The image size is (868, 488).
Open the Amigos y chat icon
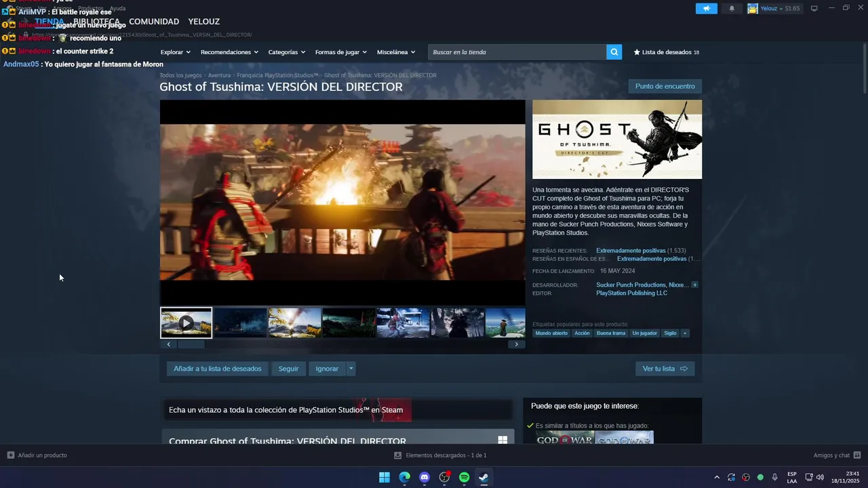click(x=857, y=455)
